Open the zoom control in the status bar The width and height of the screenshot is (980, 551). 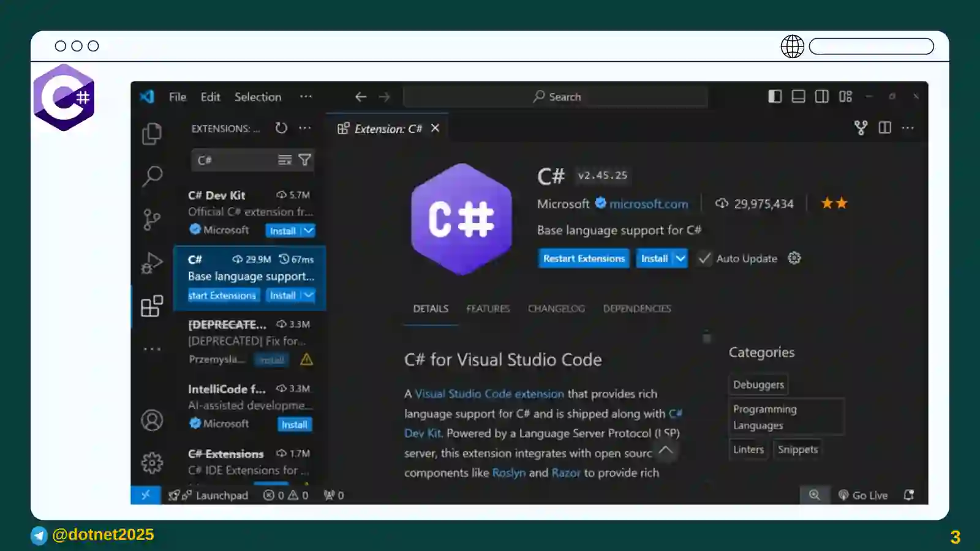[814, 495]
